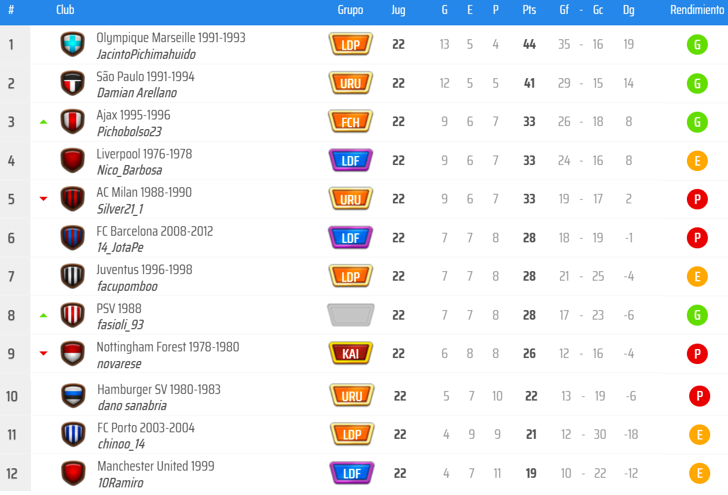This screenshot has height=495, width=728.
Task: Click the FC Barcelona club crest
Action: (72, 238)
